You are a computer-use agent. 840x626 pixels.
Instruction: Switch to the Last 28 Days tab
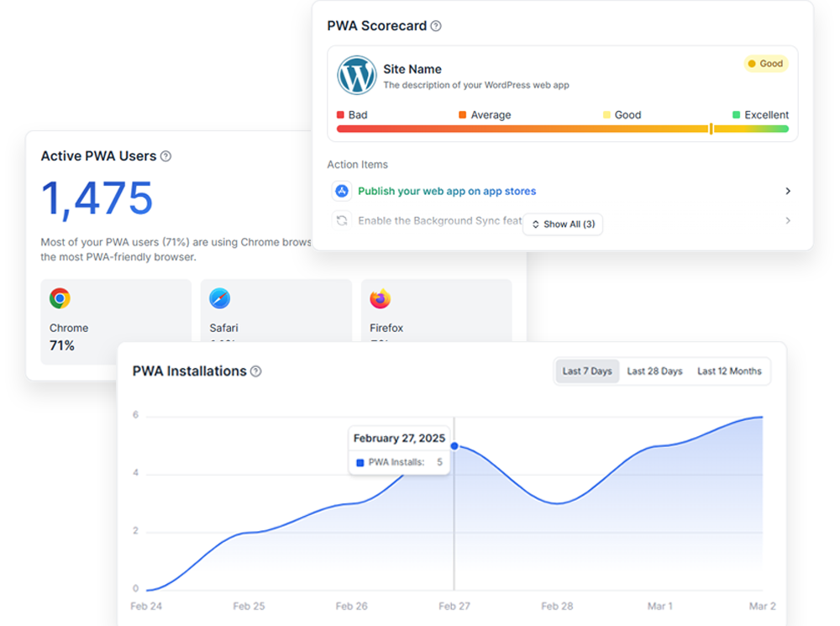pyautogui.click(x=654, y=371)
